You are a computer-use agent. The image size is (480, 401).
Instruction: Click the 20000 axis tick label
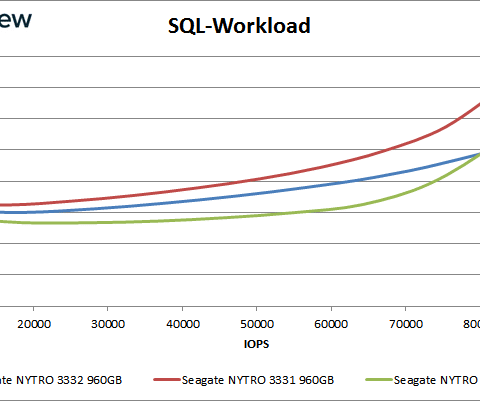coord(34,324)
